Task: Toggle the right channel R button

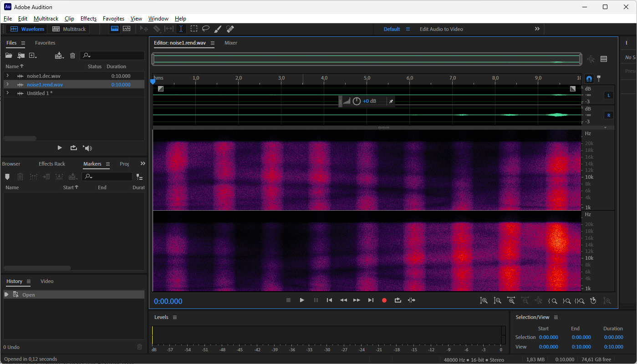Action: click(x=608, y=115)
